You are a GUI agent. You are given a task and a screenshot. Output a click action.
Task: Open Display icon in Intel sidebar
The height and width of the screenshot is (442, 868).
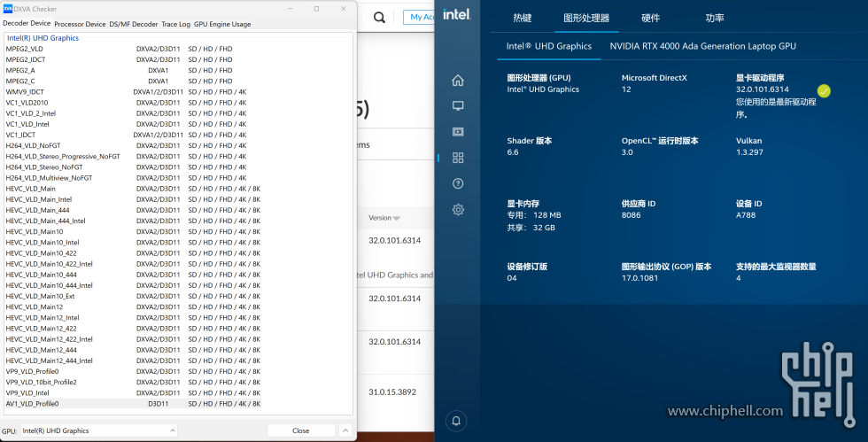click(x=458, y=105)
